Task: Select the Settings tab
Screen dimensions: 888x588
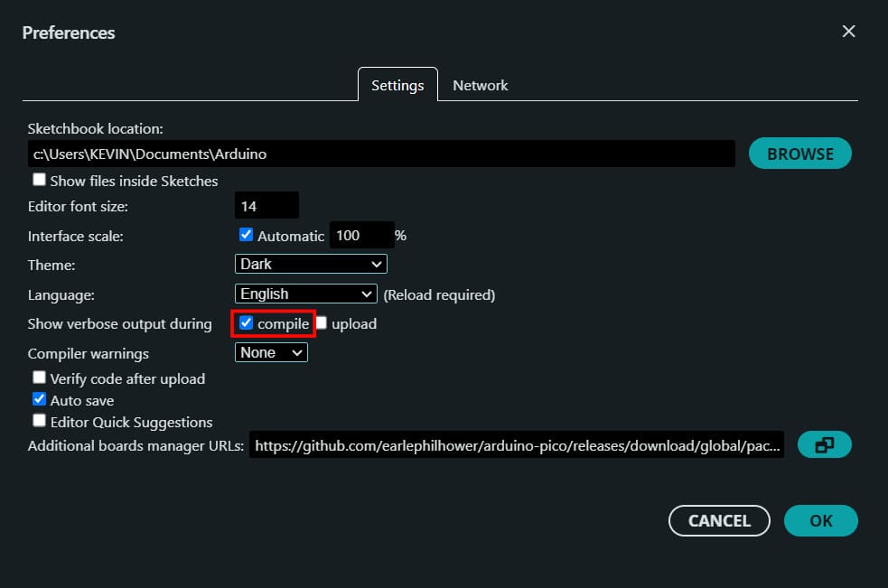Action: click(397, 85)
